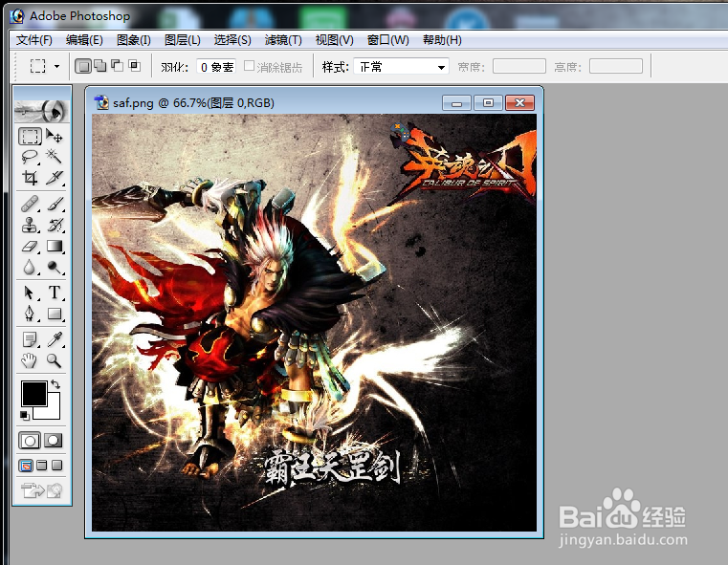728x565 pixels.
Task: Choose New Selection mode in options bar
Action: click(83, 66)
